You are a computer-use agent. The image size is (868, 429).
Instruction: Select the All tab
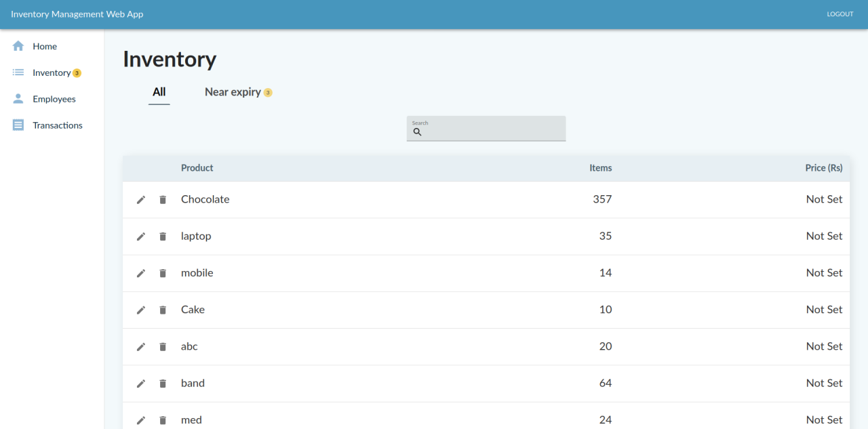tap(159, 91)
